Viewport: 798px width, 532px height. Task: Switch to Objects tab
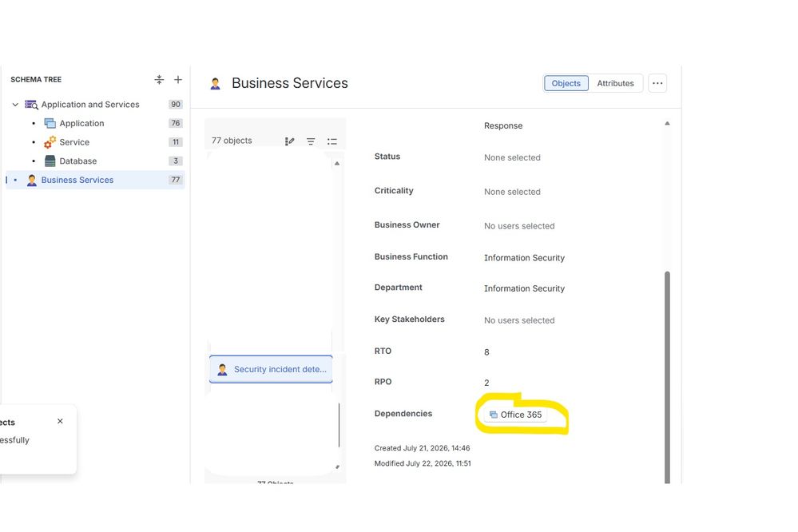point(566,83)
